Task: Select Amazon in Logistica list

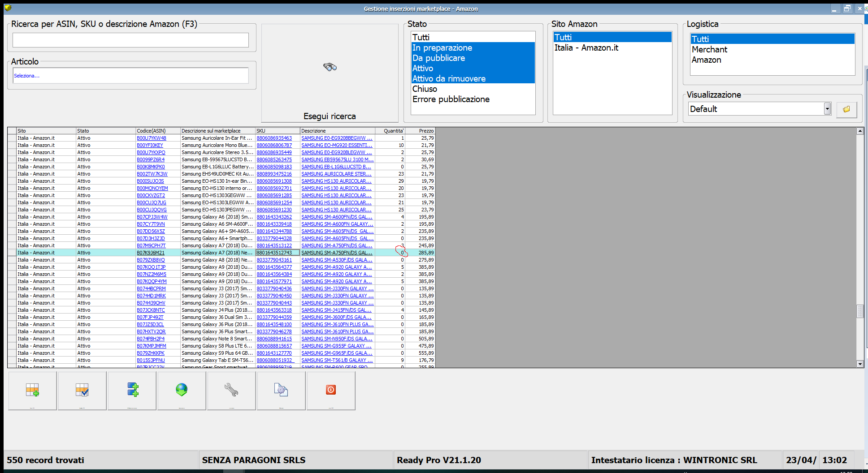Action: click(773, 60)
